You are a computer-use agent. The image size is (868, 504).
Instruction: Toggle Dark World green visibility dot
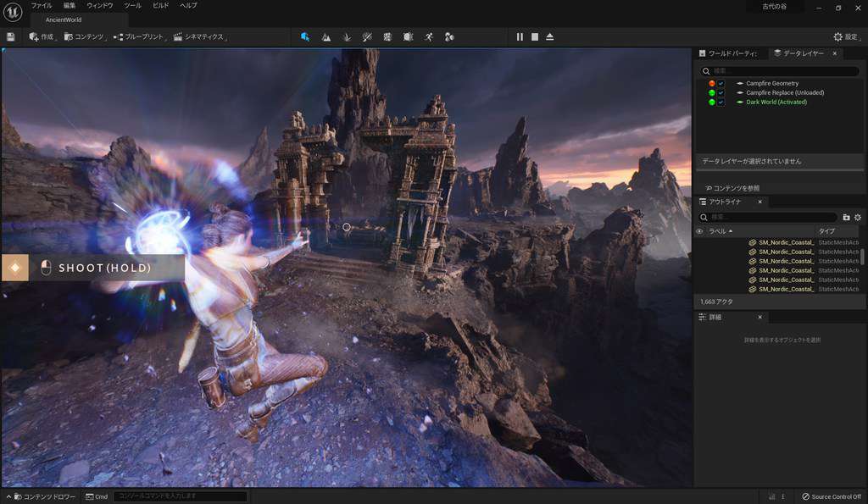pos(712,102)
